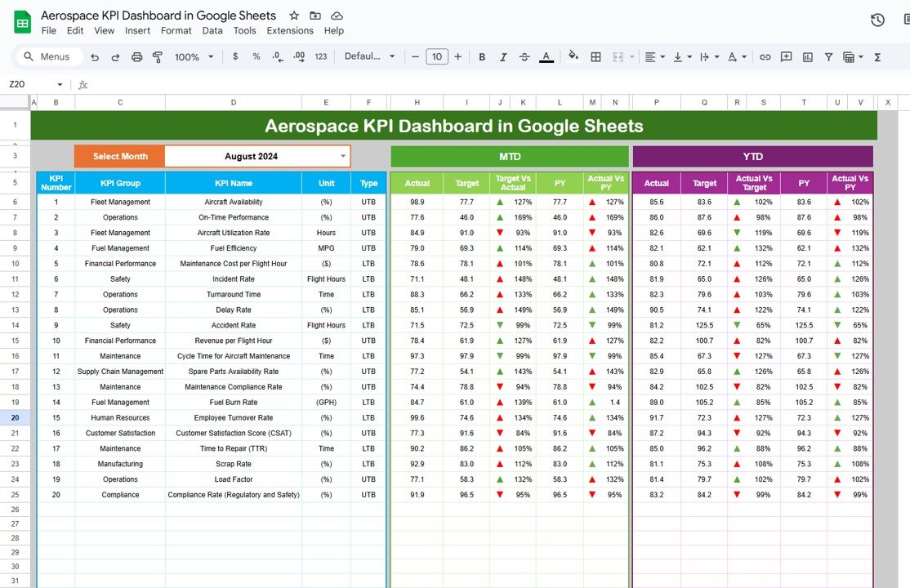Format as percent
Screen dimensions: 910x588
(256, 56)
